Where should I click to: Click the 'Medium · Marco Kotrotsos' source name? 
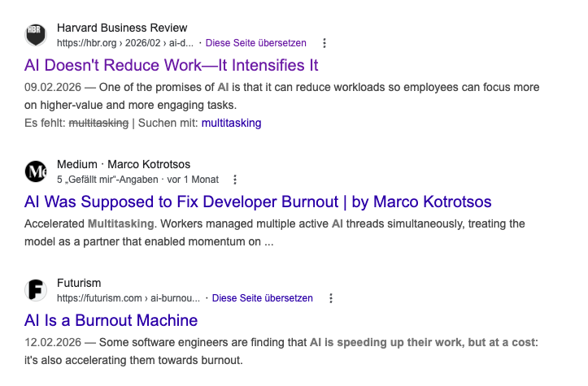pyautogui.click(x=124, y=164)
